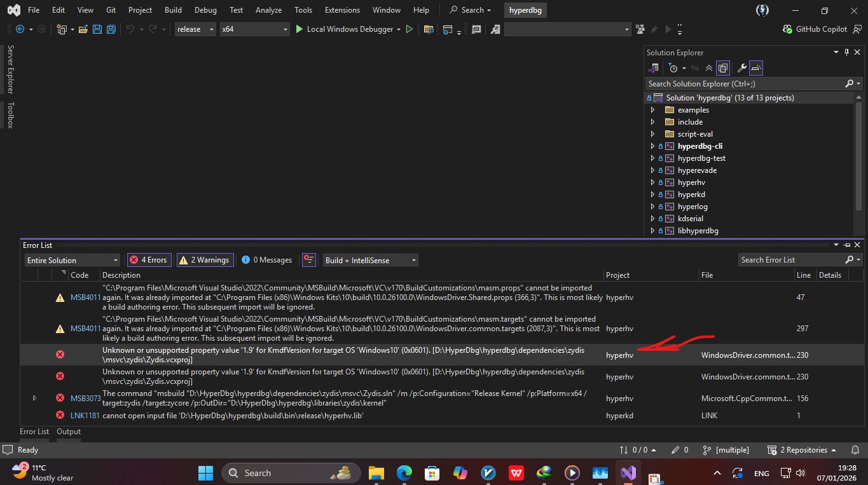Screen dimensions: 868x485
Task: Click the GitHub Copilot button
Action: click(816, 29)
